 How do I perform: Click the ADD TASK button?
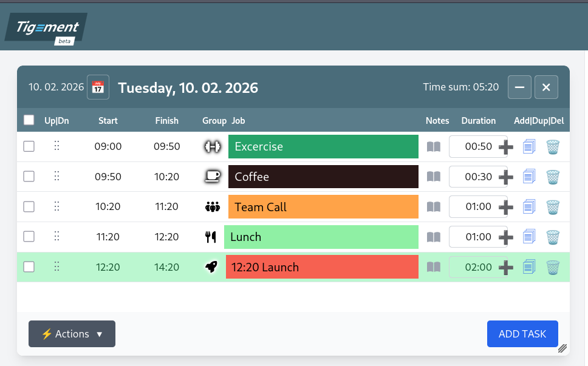pyautogui.click(x=522, y=333)
